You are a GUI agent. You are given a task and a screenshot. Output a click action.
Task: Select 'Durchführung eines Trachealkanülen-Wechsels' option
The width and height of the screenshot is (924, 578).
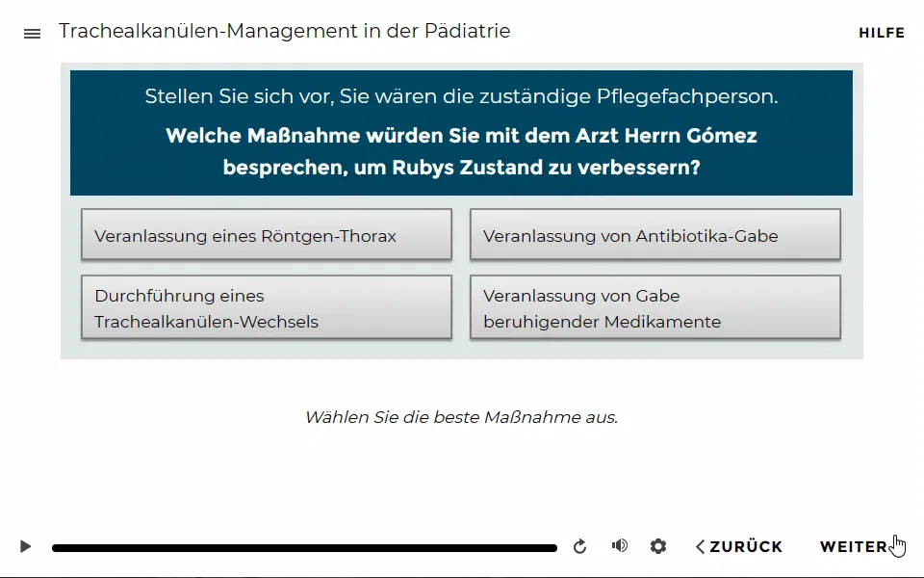(x=267, y=307)
